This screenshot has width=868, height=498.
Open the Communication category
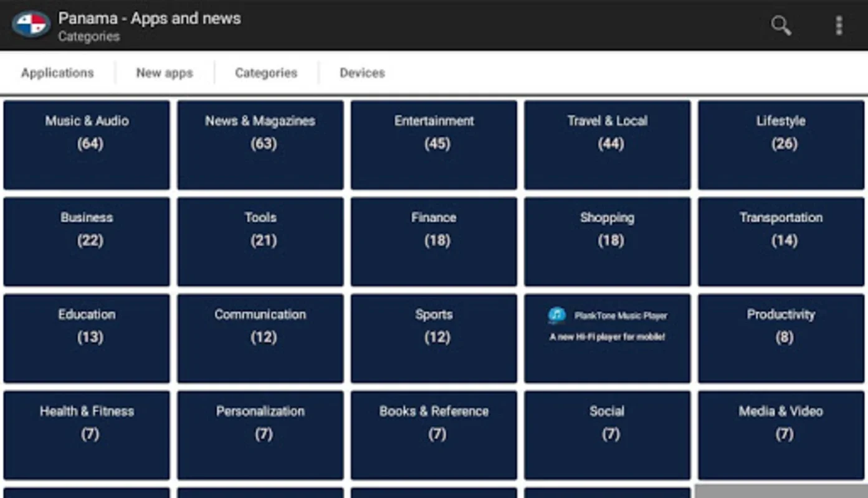pyautogui.click(x=260, y=339)
